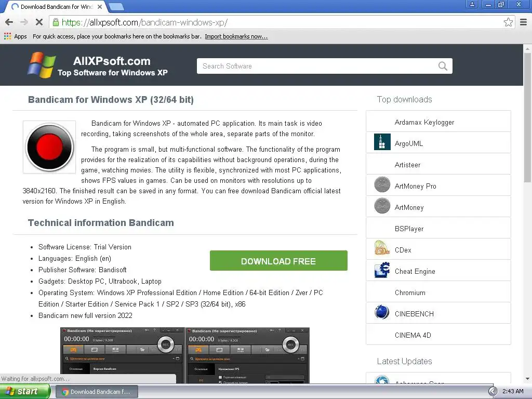Click the tray arrow to show hidden icons
The width and height of the screenshot is (532, 399).
tap(493, 391)
